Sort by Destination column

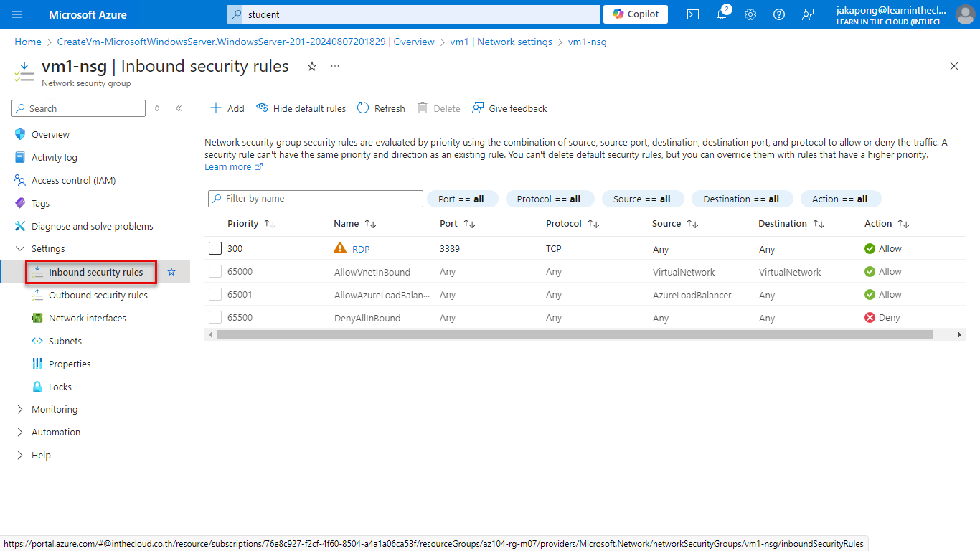pos(791,224)
